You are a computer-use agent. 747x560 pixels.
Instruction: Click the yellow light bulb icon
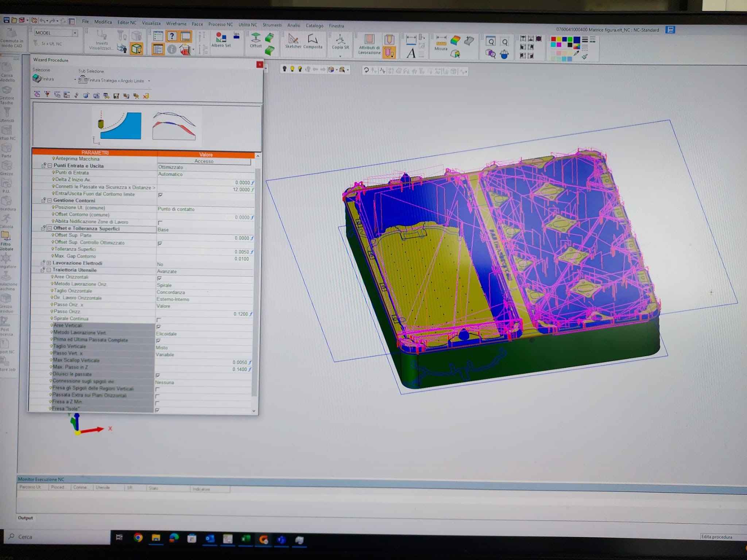(292, 69)
